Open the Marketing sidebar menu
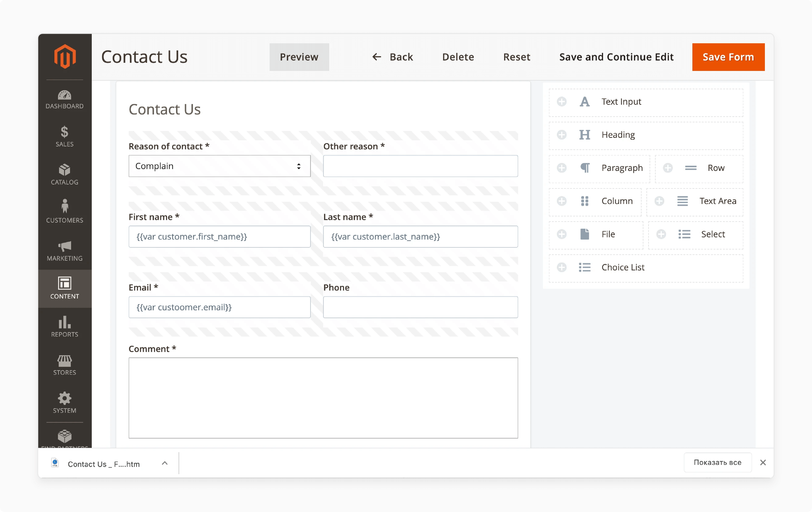The height and width of the screenshot is (512, 812). coord(64,251)
